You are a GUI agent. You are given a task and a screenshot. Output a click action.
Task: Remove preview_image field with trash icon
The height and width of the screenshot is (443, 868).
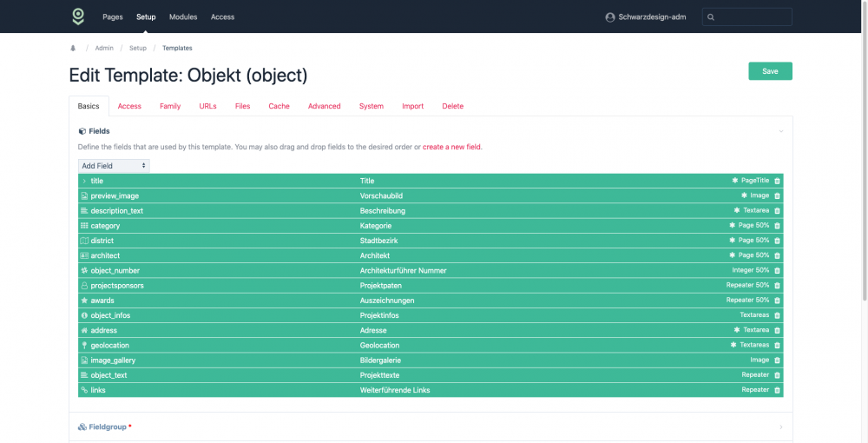pos(777,195)
